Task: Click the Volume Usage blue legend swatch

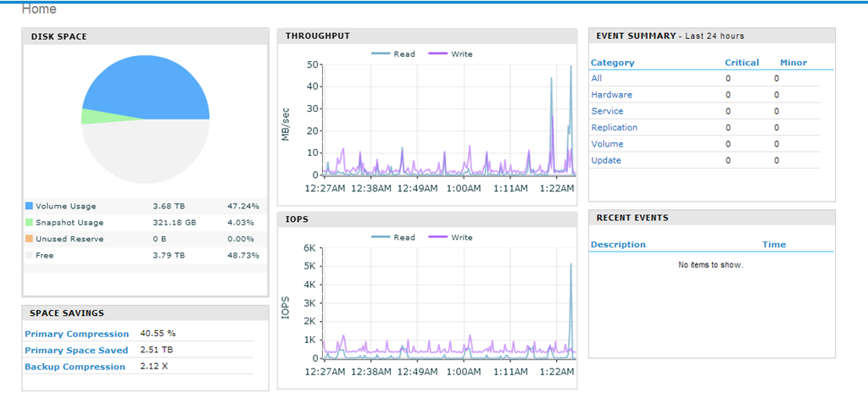Action: coord(29,206)
